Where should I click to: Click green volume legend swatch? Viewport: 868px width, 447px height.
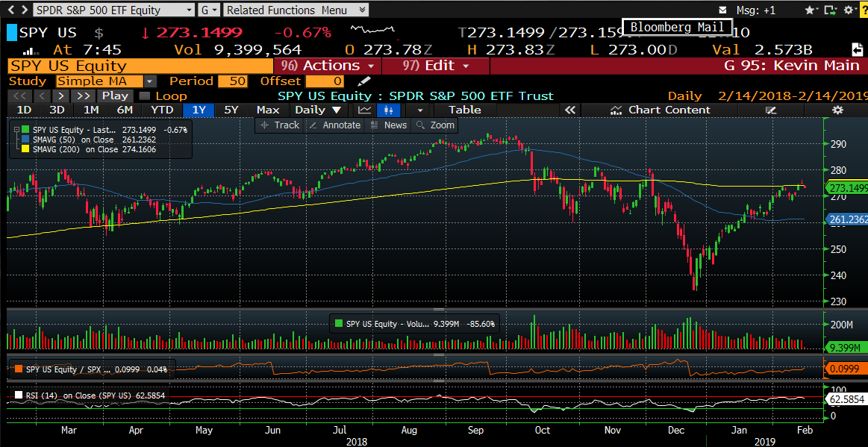point(339,324)
